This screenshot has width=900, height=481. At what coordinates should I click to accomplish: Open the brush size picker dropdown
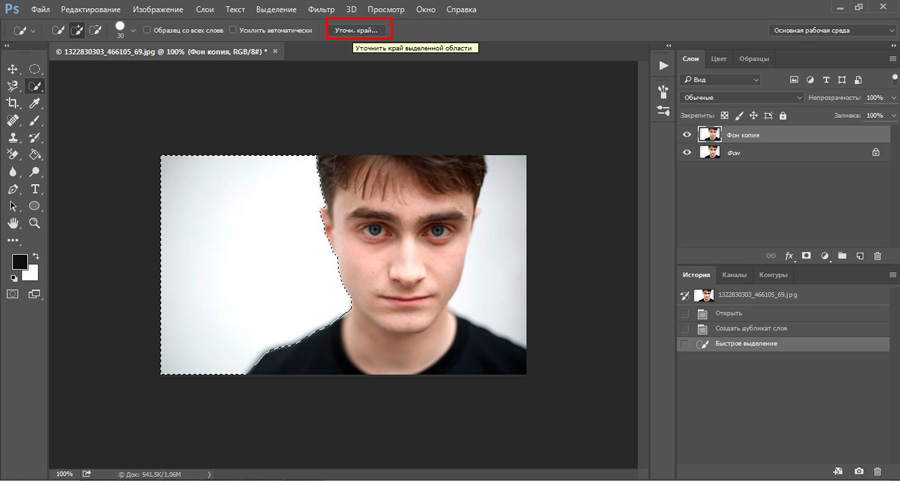[133, 31]
